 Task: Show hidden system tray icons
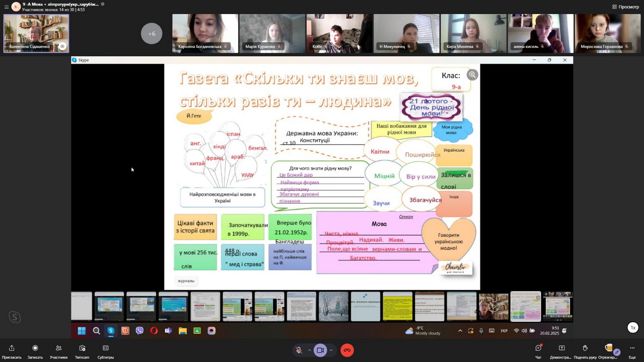tap(460, 331)
